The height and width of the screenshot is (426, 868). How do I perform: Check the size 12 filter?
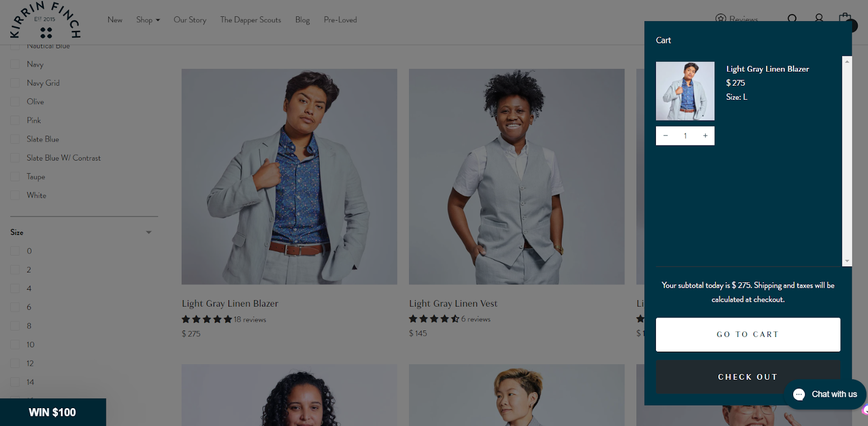[x=15, y=364]
